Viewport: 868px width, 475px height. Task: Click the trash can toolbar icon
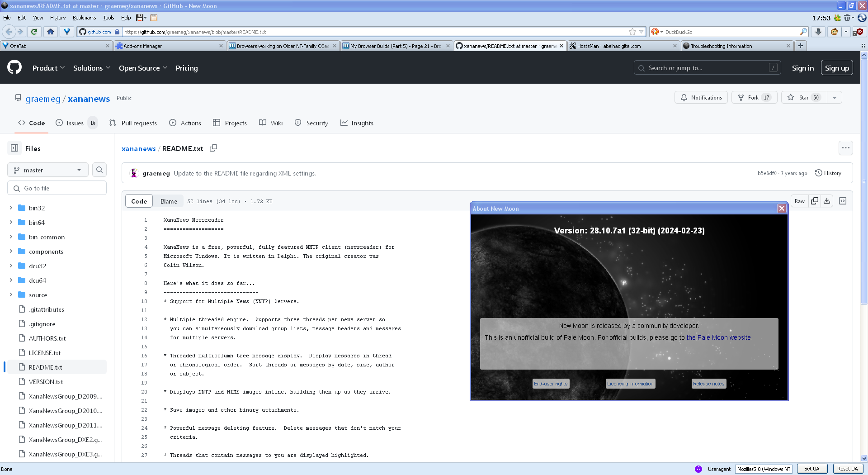click(847, 18)
